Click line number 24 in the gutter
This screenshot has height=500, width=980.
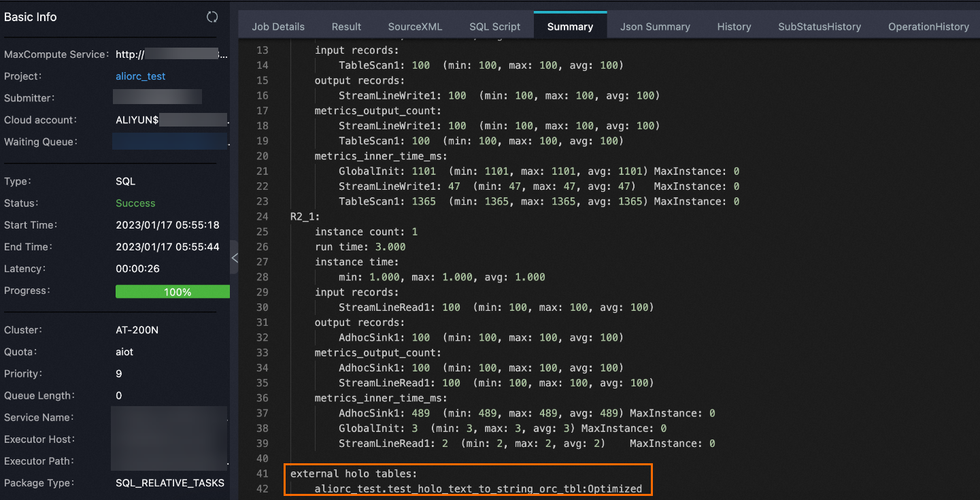(x=263, y=216)
